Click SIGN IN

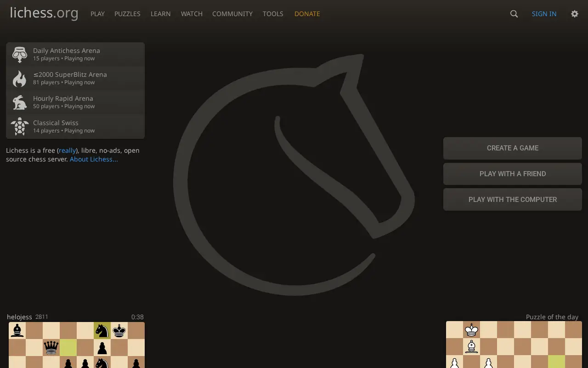pyautogui.click(x=544, y=14)
